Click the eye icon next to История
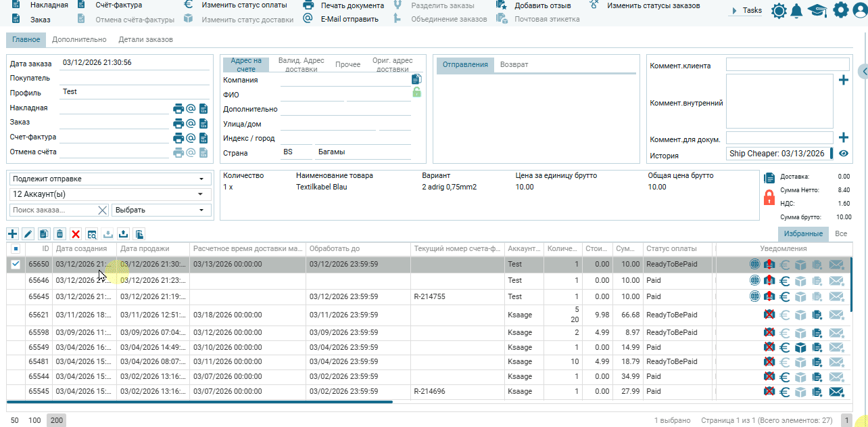Viewport: 868px width, 427px height. coord(843,154)
